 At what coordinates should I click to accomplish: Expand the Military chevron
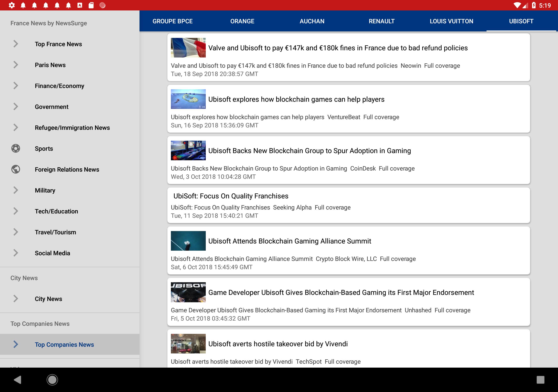[x=15, y=190]
